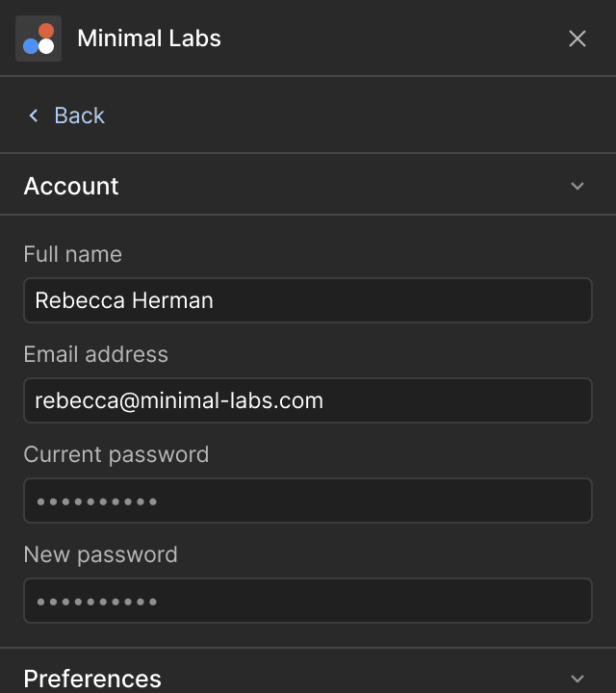This screenshot has width=616, height=693.
Task: Close the Minimal Labs settings panel
Action: pos(577,38)
